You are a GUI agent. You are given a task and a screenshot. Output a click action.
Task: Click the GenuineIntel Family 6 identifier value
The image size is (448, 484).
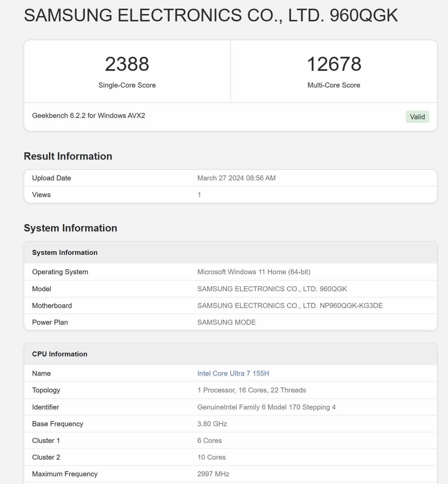(x=266, y=407)
